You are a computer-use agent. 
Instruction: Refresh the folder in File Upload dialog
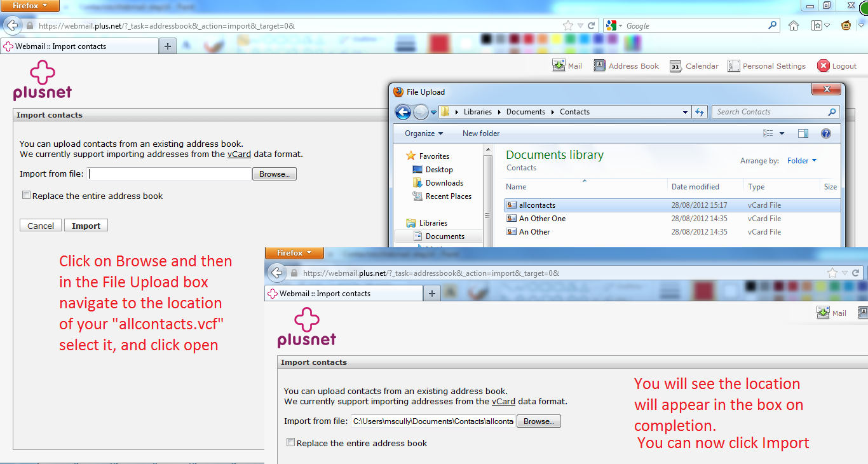[700, 112]
